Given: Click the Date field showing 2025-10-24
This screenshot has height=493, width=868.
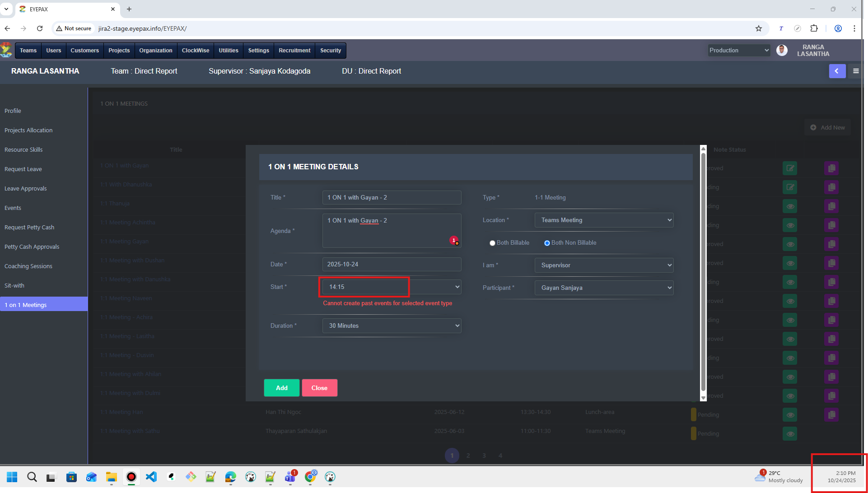Looking at the screenshot, I should 392,264.
